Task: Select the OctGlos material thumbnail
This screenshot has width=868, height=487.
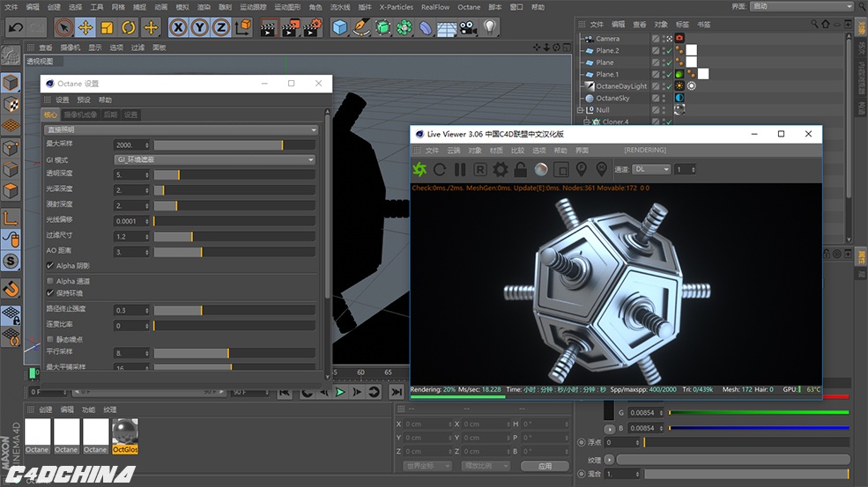Action: tap(125, 436)
